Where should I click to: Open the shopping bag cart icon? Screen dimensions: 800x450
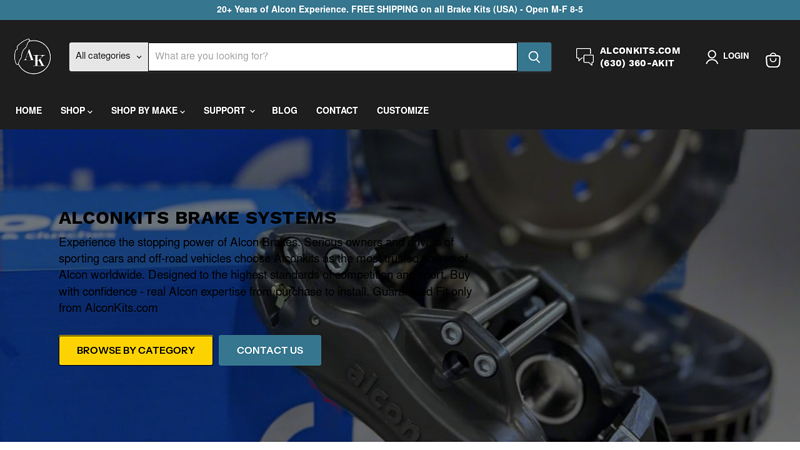(x=773, y=60)
